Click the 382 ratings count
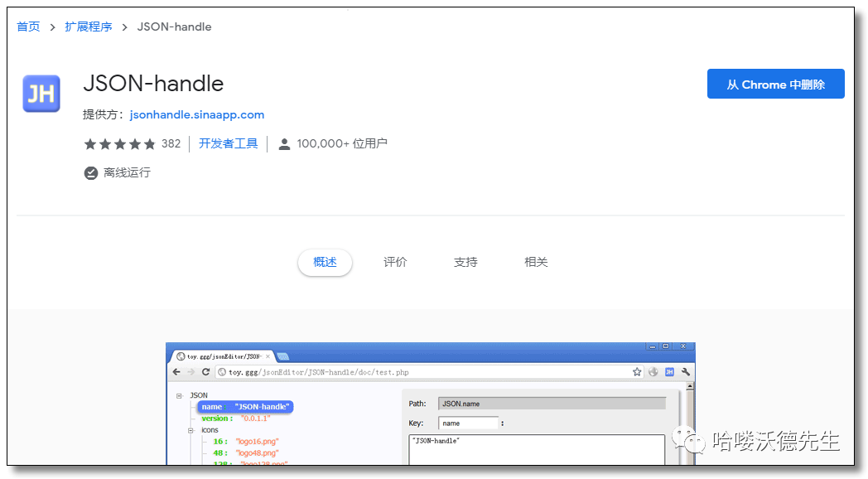Image resolution: width=868 pixels, height=479 pixels. (x=171, y=143)
